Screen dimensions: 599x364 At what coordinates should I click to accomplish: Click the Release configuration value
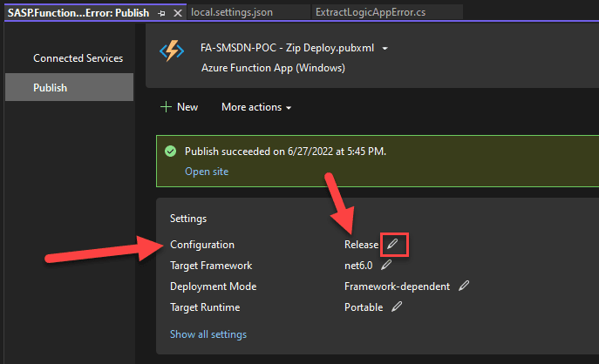tap(361, 245)
